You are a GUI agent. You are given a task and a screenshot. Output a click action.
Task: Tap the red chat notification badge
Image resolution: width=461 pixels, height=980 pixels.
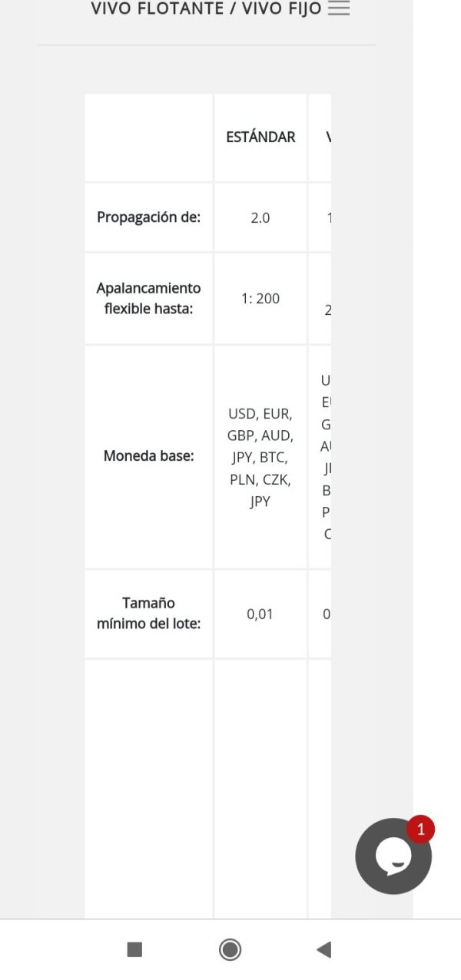420,829
